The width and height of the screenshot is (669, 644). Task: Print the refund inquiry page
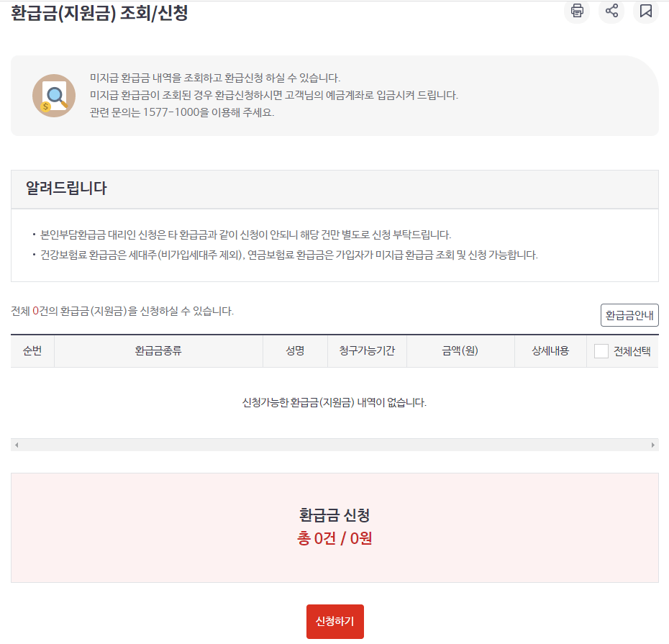tap(576, 12)
